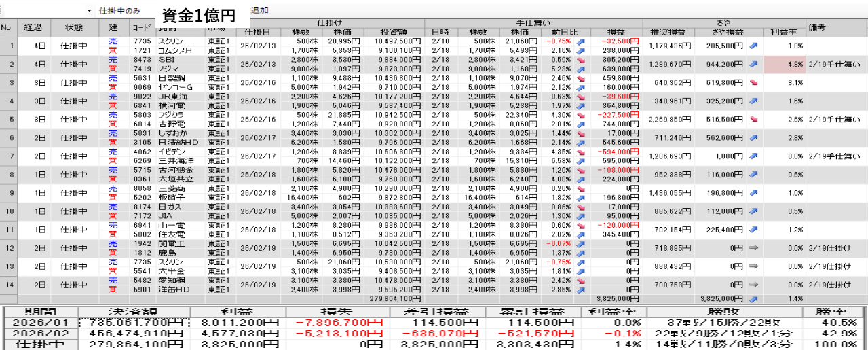Click the blue up arrow beside 944,200円
The image size is (868, 350).
[755, 65]
